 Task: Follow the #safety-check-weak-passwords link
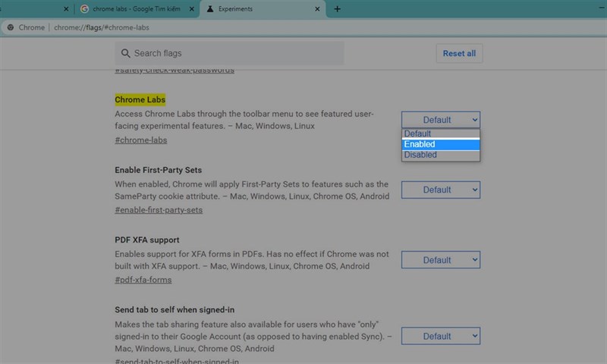(x=175, y=71)
